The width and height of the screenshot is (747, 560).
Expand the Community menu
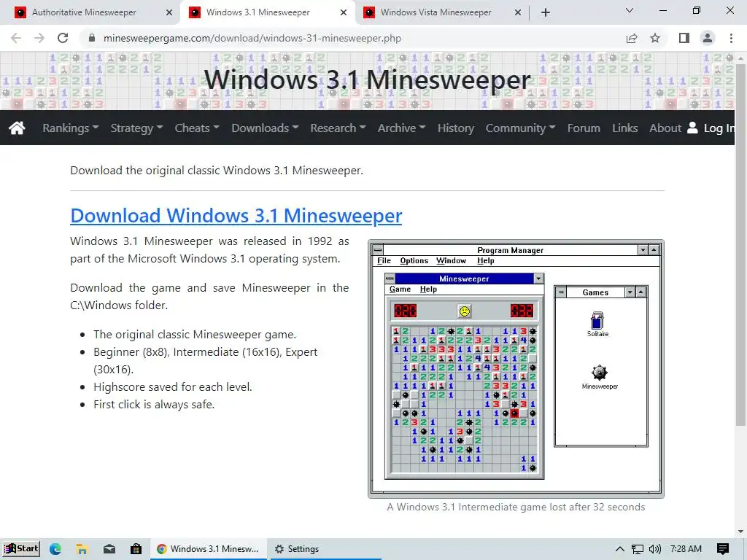pyautogui.click(x=520, y=128)
